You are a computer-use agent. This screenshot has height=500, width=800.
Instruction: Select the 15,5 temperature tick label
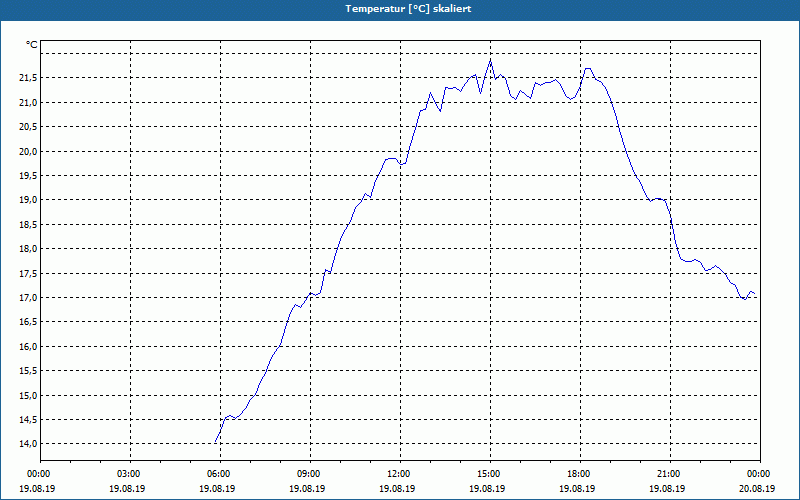28,371
